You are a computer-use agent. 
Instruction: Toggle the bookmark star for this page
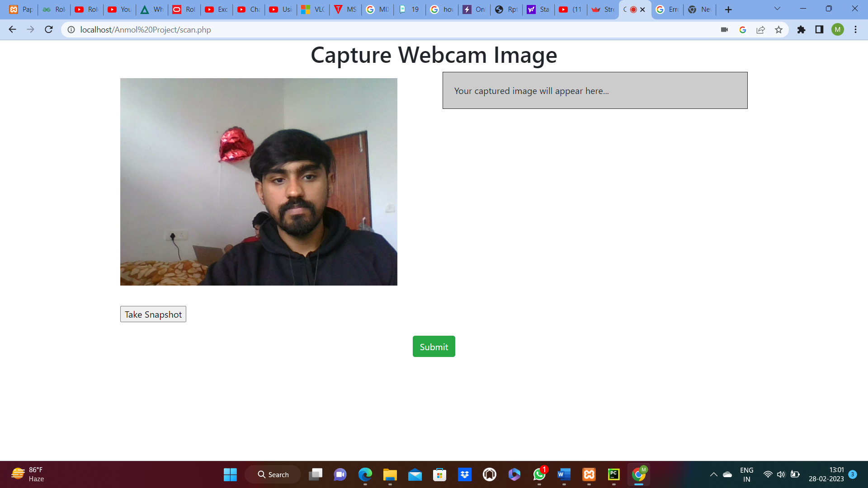pos(779,30)
